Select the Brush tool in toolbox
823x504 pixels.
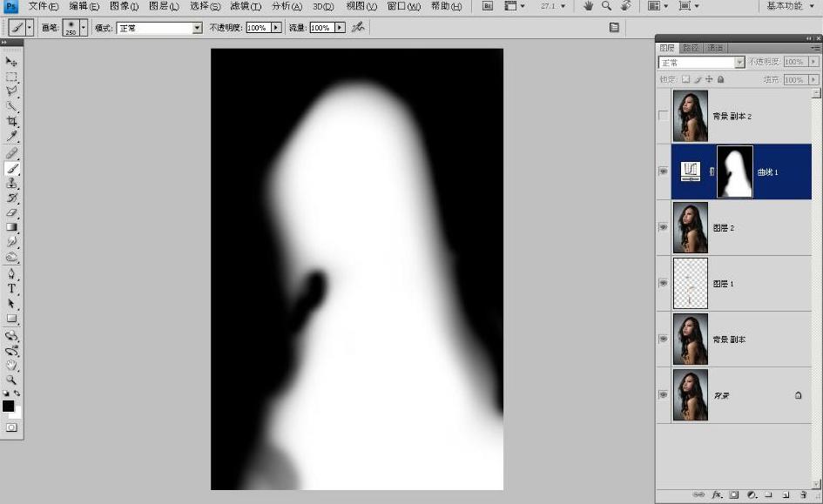pyautogui.click(x=11, y=168)
